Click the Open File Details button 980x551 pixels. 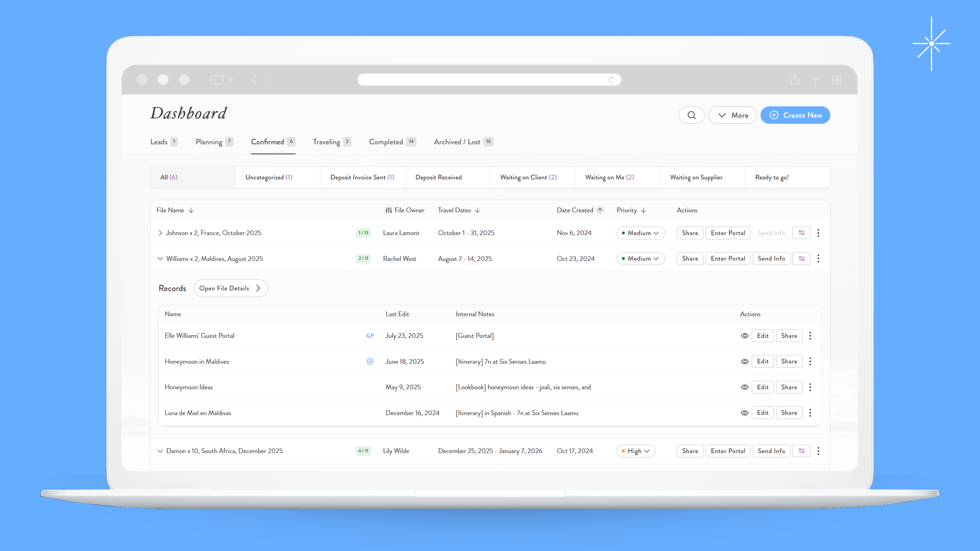click(x=230, y=288)
